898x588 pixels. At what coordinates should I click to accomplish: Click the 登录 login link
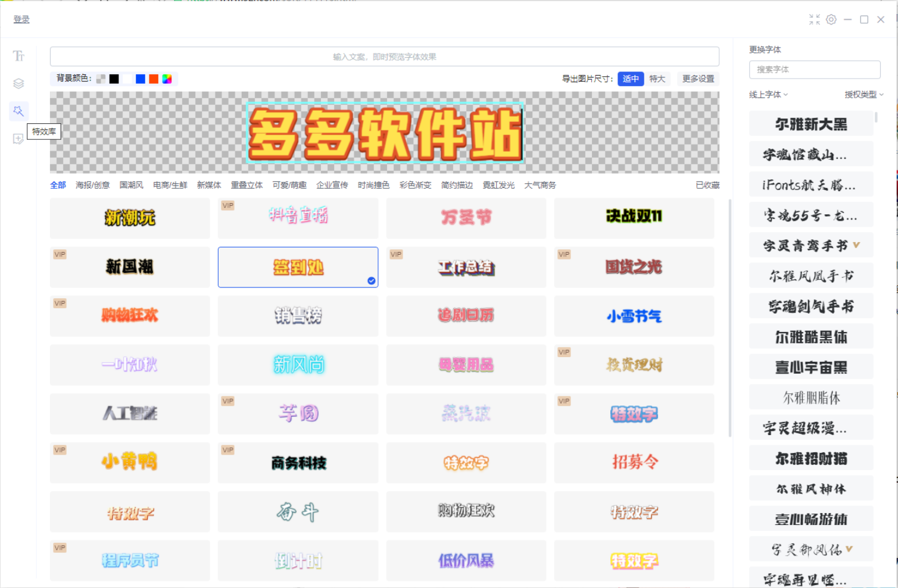pos(21,19)
